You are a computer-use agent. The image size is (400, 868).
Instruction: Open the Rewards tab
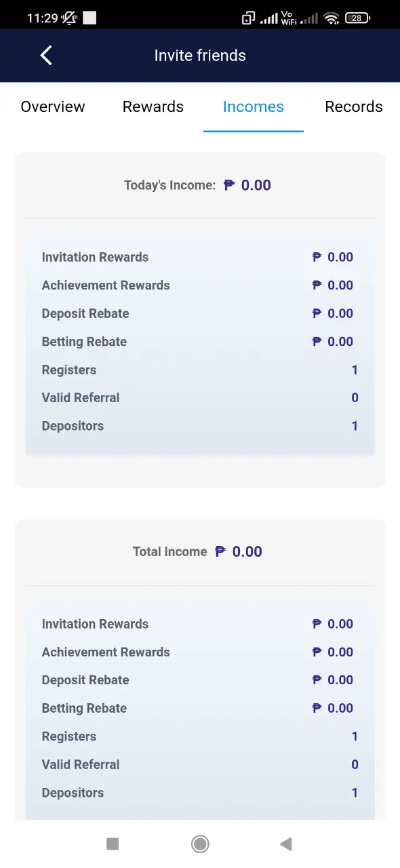(153, 107)
